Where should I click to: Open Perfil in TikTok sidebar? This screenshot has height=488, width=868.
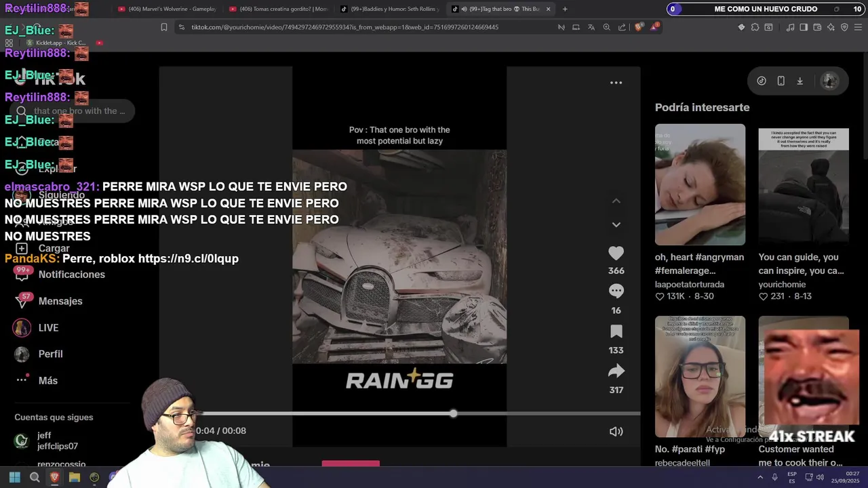point(50,354)
